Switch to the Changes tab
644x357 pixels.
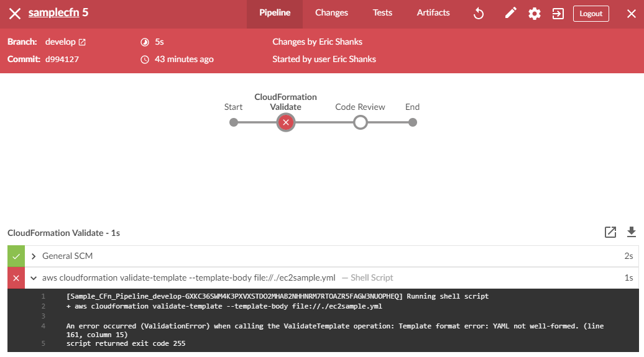point(331,13)
